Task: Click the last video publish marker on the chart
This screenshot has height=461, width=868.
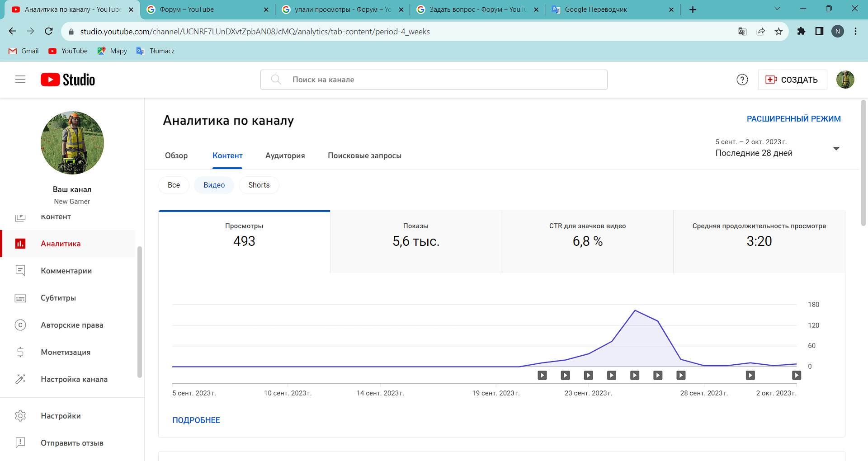Action: pyautogui.click(x=797, y=375)
